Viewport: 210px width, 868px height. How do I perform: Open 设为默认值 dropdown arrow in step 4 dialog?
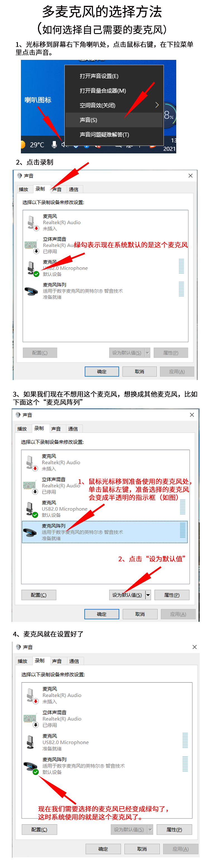[x=150, y=829]
